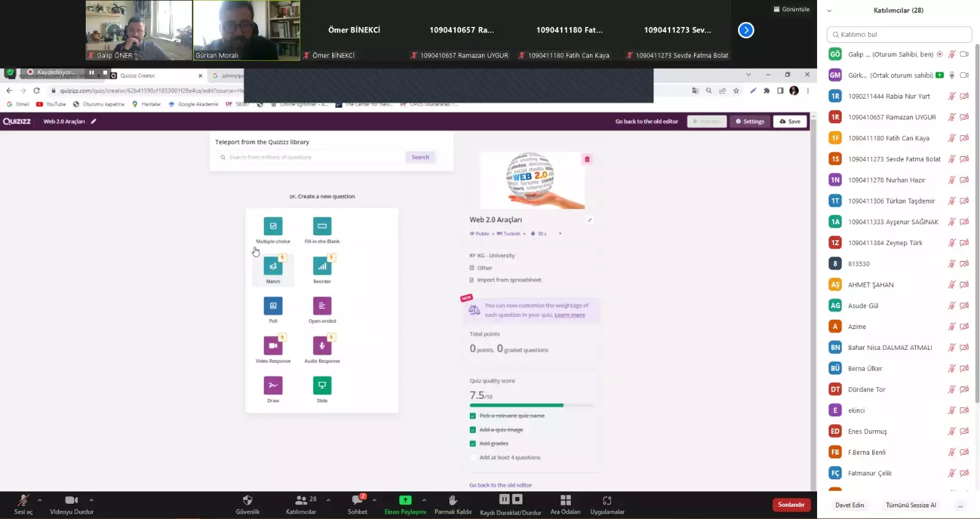This screenshot has height=519, width=980.
Task: Expand audio options caret beside Sesi aç
Action: coord(40,500)
